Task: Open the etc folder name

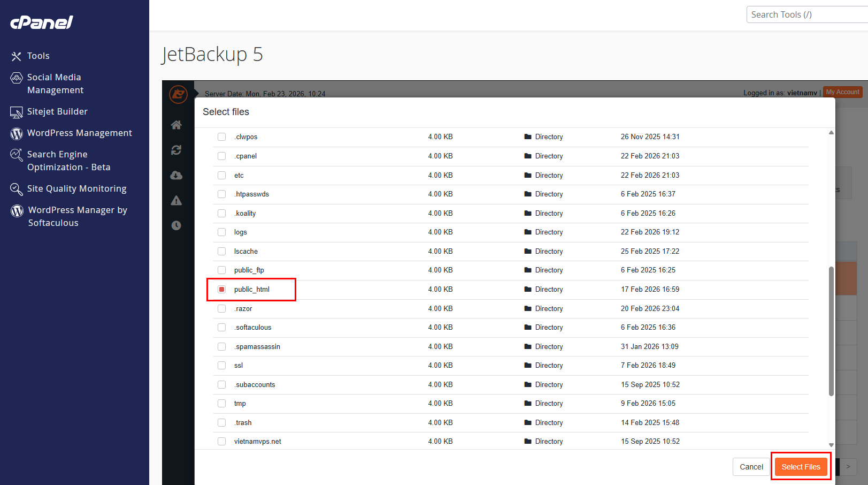Action: [239, 176]
